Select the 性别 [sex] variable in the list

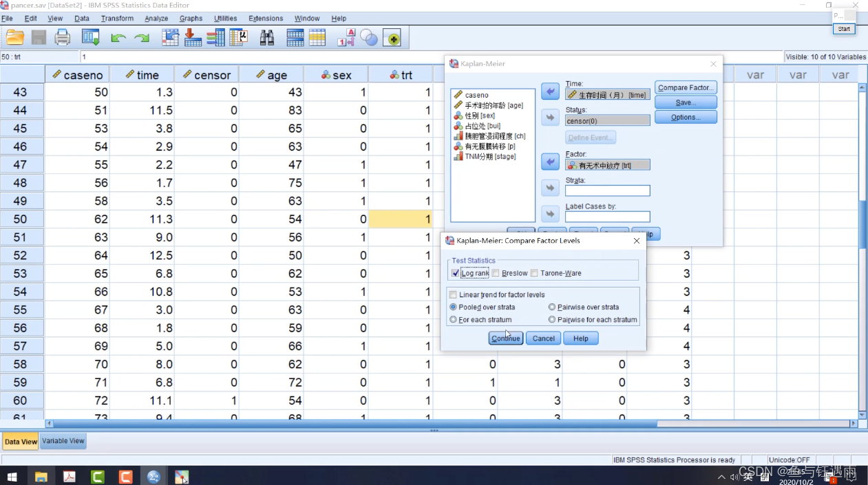tap(479, 116)
